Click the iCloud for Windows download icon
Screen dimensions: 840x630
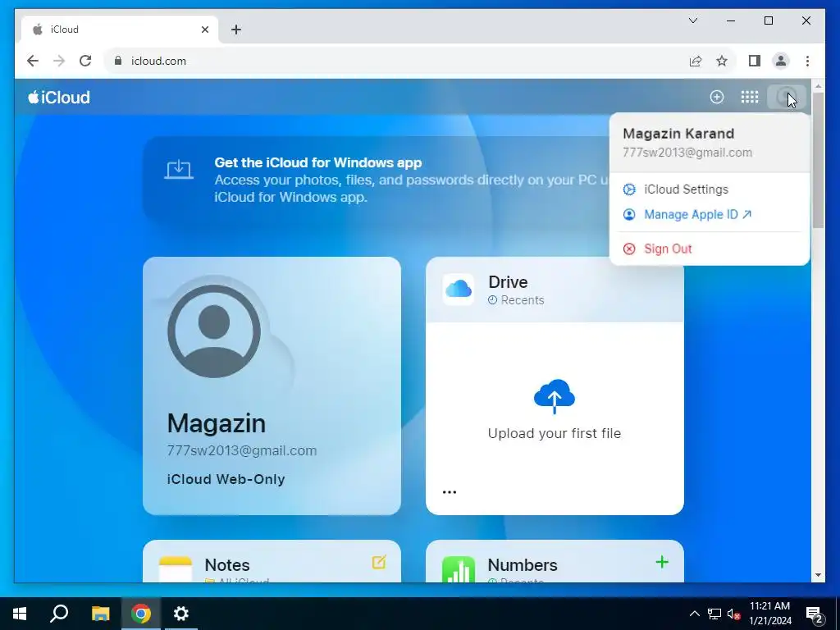[179, 170]
